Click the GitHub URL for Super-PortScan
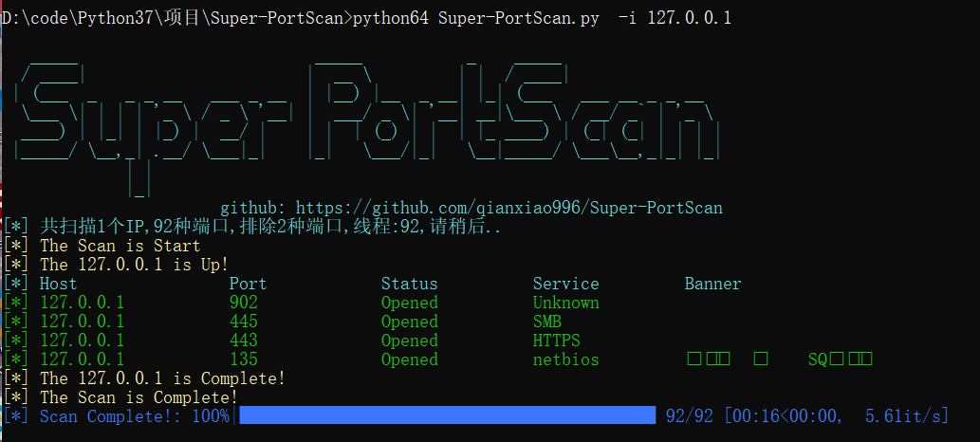Screen dimensions: 980x442 (508, 208)
